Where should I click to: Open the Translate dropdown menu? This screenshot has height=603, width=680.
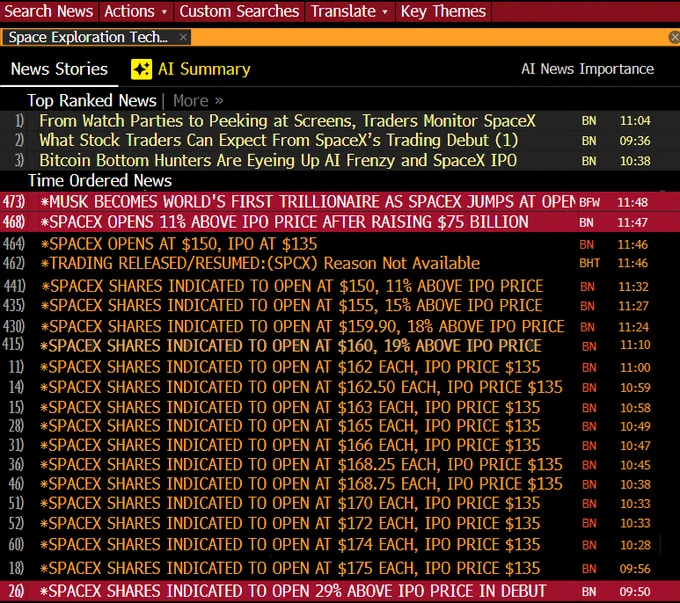[350, 11]
